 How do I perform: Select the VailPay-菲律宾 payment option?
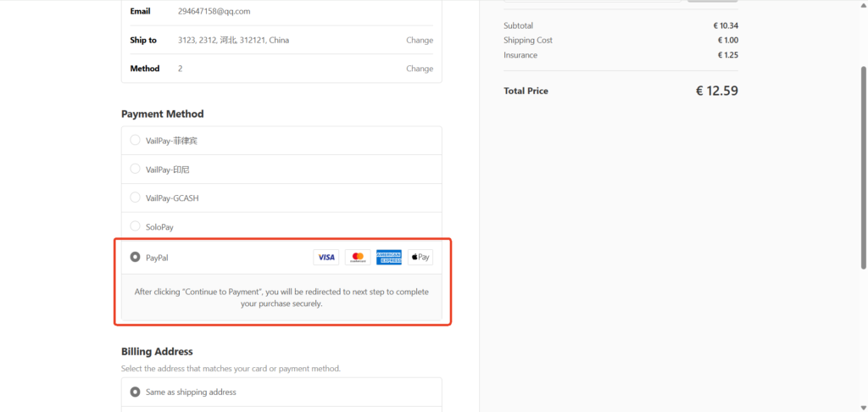tap(136, 141)
